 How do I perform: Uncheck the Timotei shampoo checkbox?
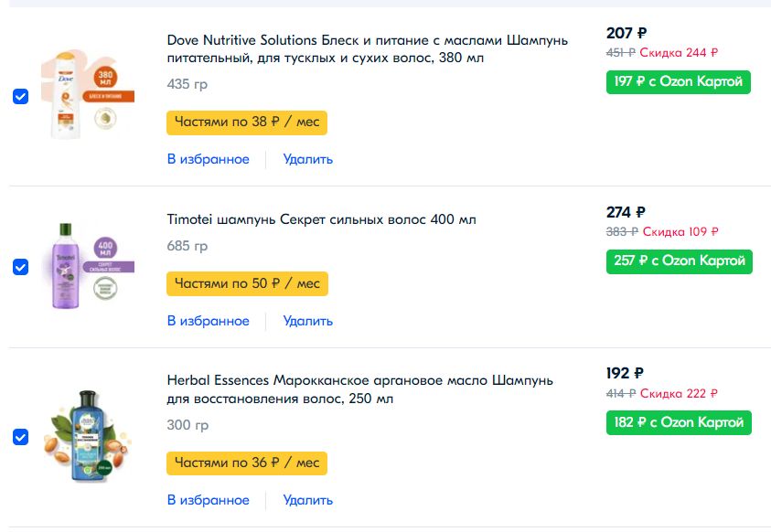(x=21, y=267)
